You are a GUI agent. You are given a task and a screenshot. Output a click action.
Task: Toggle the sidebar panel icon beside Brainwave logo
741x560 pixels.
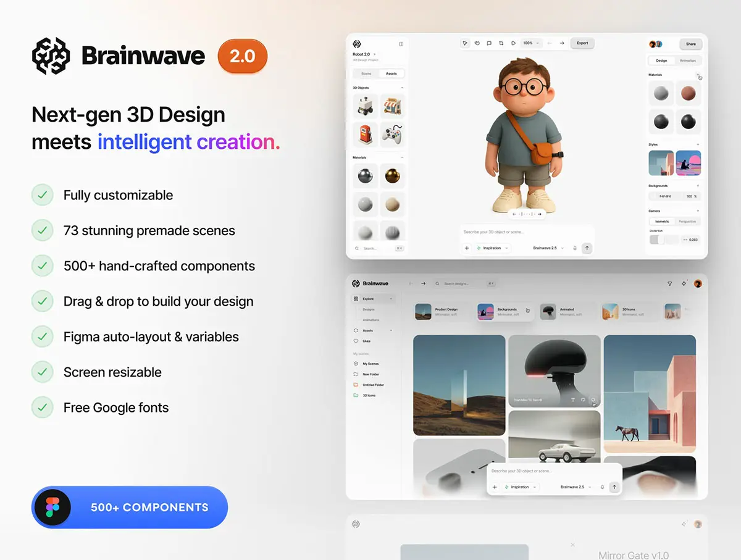(x=401, y=44)
